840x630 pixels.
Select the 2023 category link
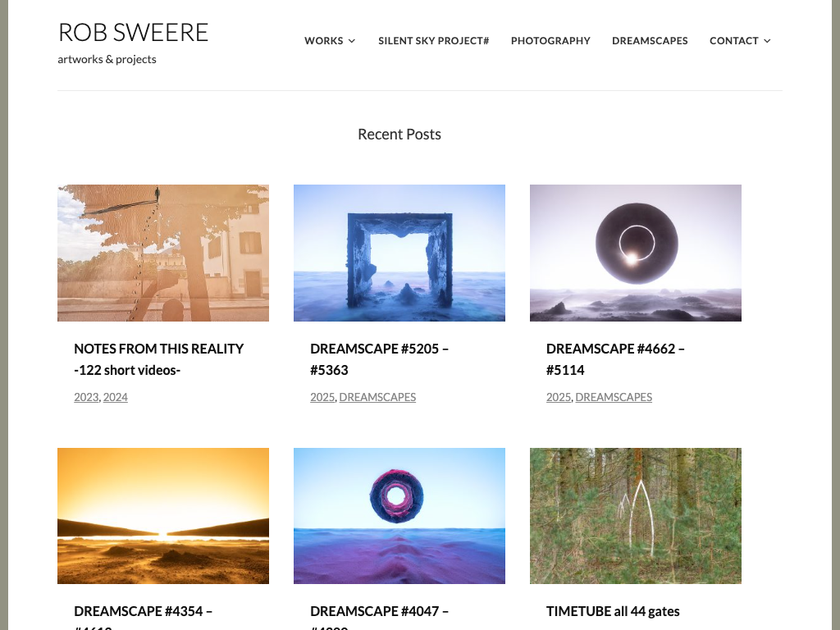click(86, 397)
